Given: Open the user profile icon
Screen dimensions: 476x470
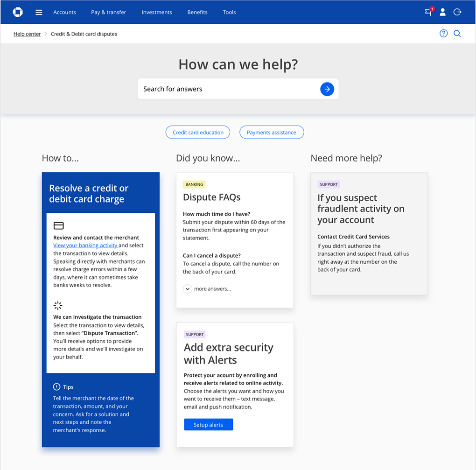Looking at the screenshot, I should tap(442, 12).
